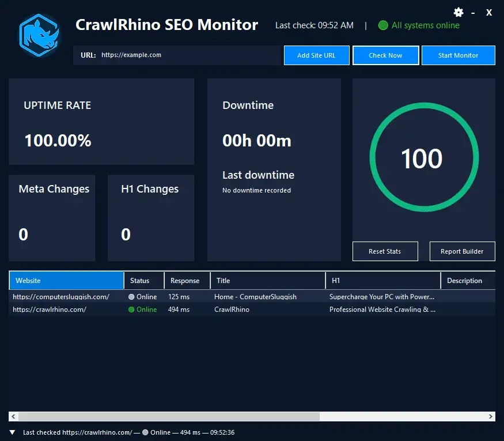
Task: Click the Add Site URL button
Action: 317,55
